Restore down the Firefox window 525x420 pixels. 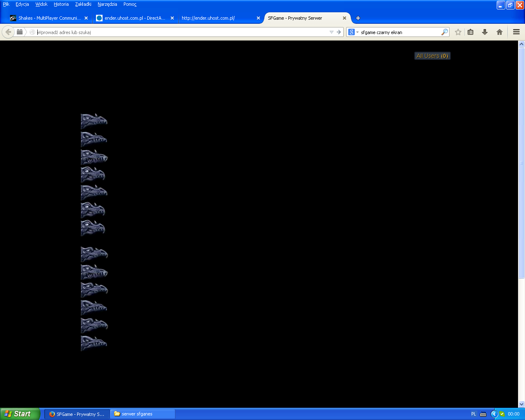point(510,5)
